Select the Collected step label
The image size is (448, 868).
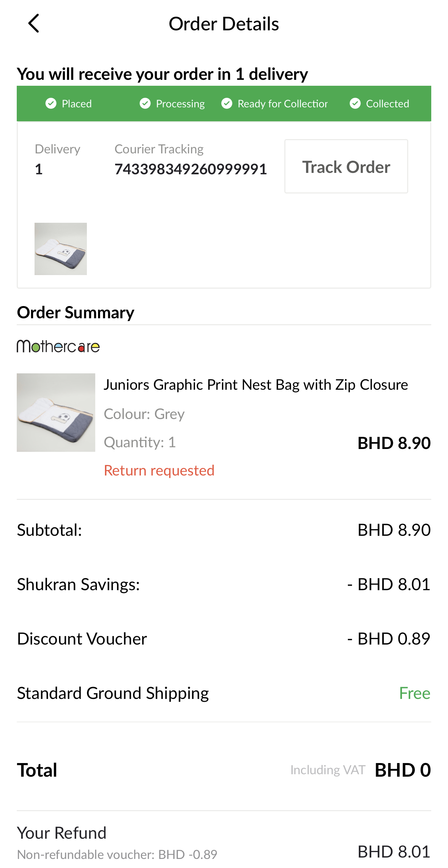pyautogui.click(x=387, y=104)
